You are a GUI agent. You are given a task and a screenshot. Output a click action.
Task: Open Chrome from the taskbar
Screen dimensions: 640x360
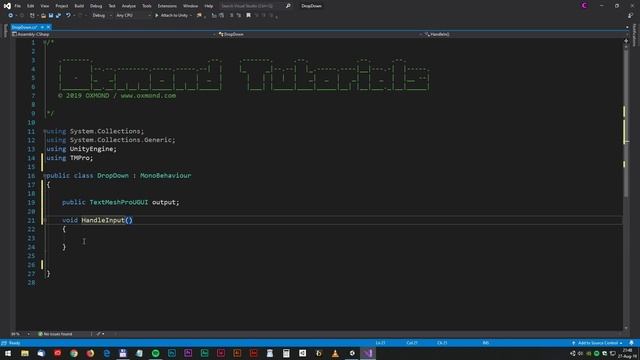[x=74, y=353]
